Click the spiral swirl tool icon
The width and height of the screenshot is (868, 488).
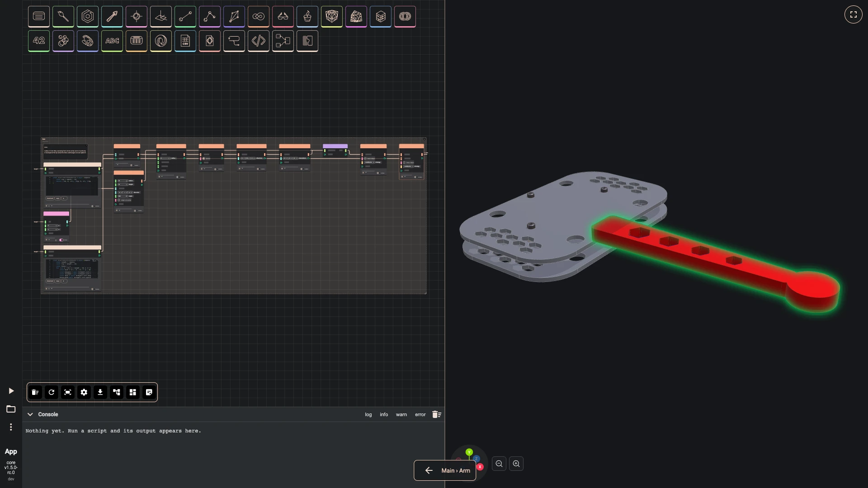161,41
